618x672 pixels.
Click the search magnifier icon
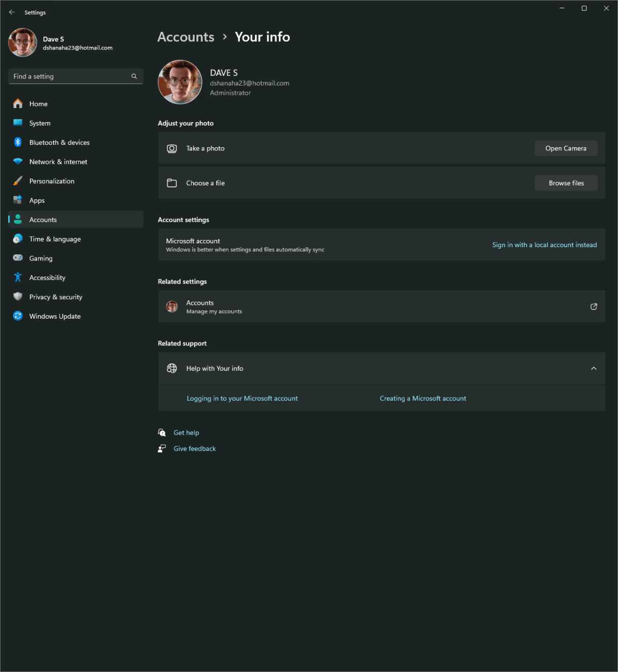tap(134, 76)
